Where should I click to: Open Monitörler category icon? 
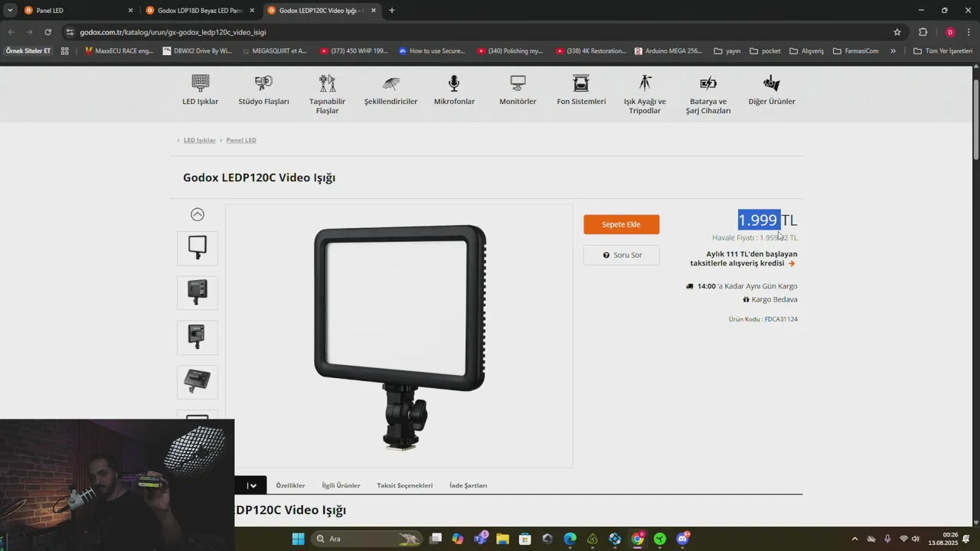click(x=518, y=83)
